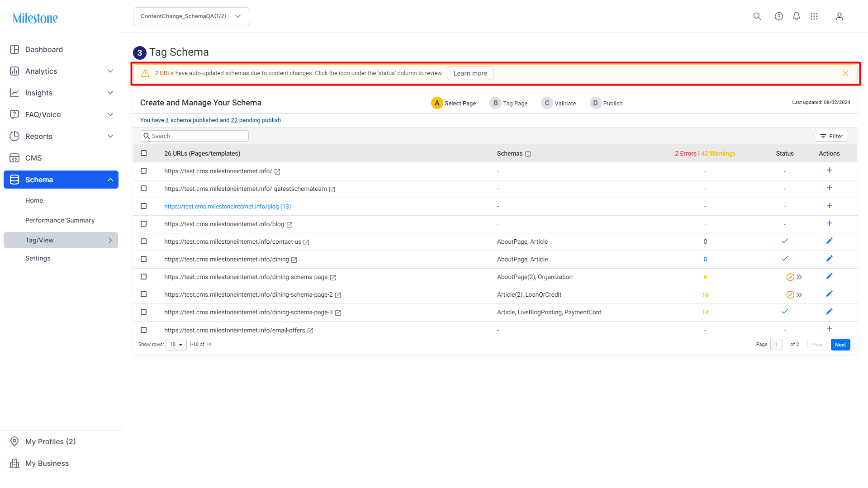Check the dining-schema-page row

[x=144, y=277]
